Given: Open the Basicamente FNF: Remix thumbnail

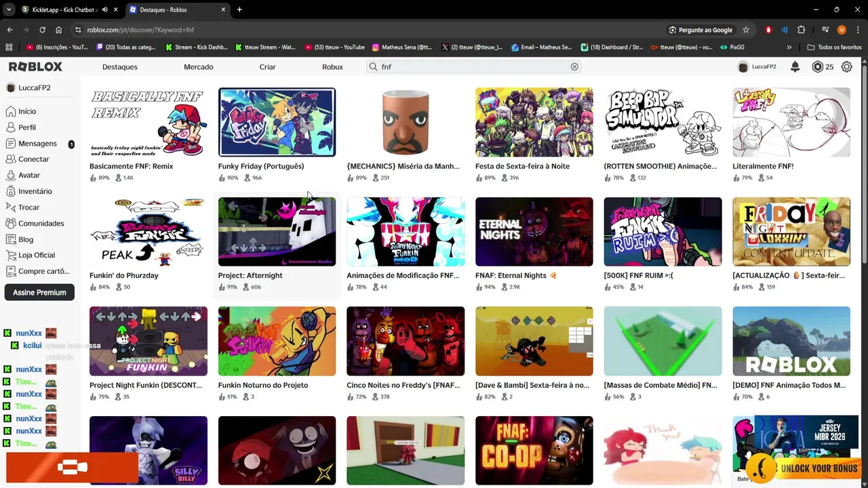Looking at the screenshot, I should point(149,122).
